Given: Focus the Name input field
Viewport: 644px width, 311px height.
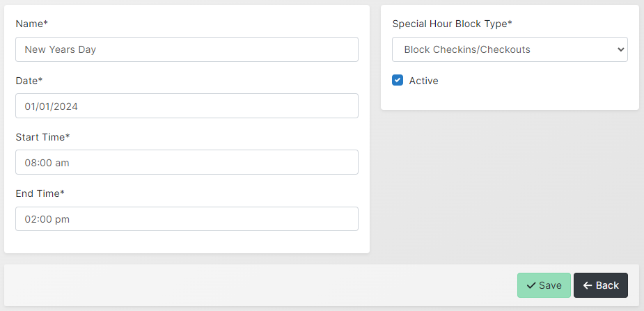Looking at the screenshot, I should (x=187, y=49).
